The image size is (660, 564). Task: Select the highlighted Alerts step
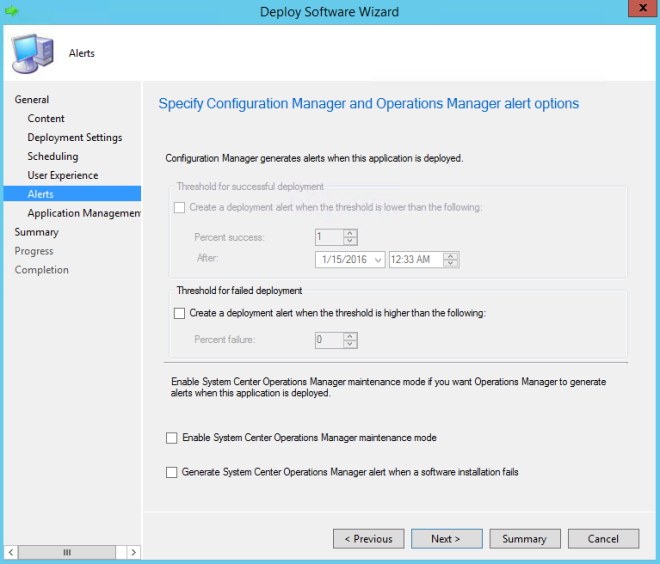[72, 194]
